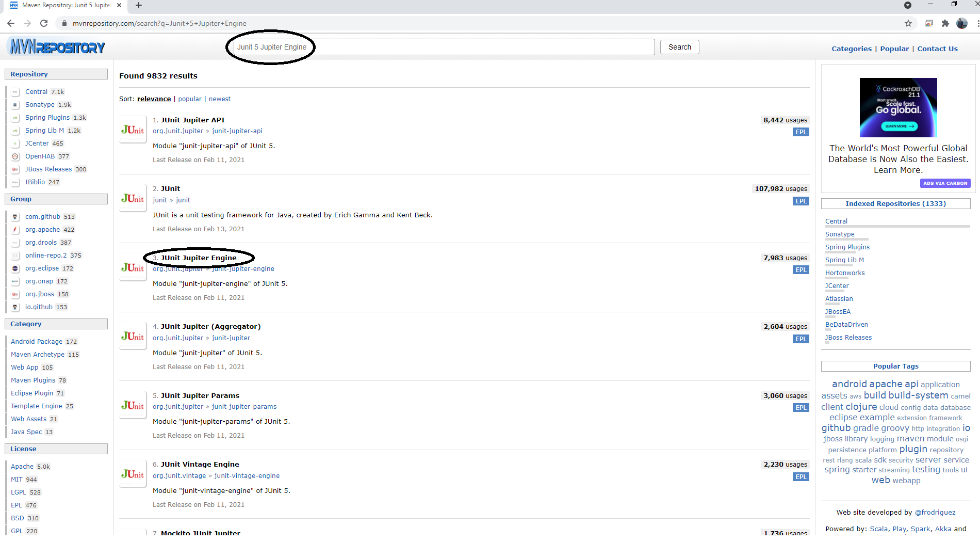Open the github popular tag
This screenshot has width=980, height=542.
pos(836,428)
